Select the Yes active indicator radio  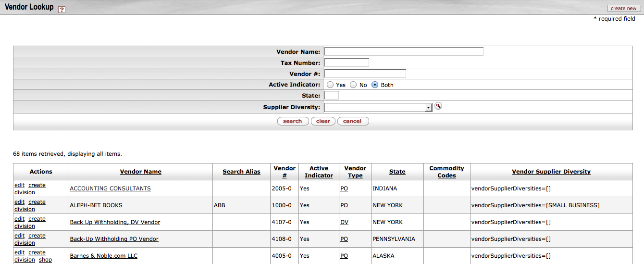click(x=330, y=85)
